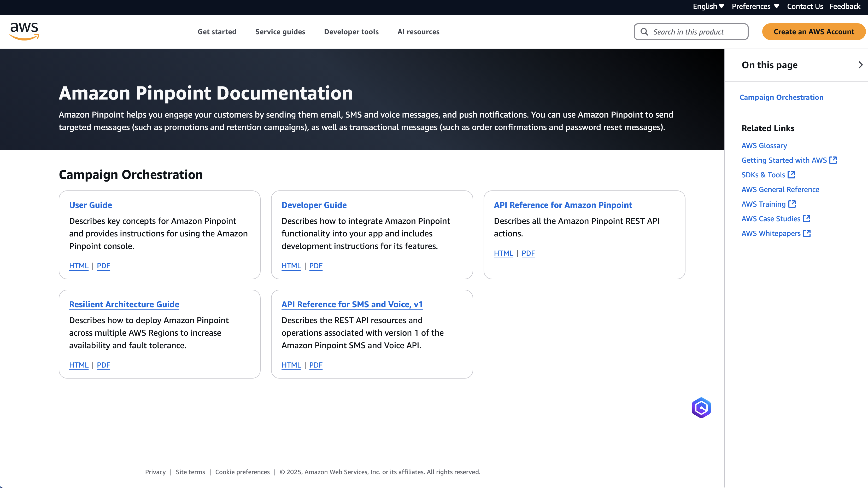This screenshot has width=868, height=488.
Task: Open the Preferences dropdown
Action: tap(755, 7)
